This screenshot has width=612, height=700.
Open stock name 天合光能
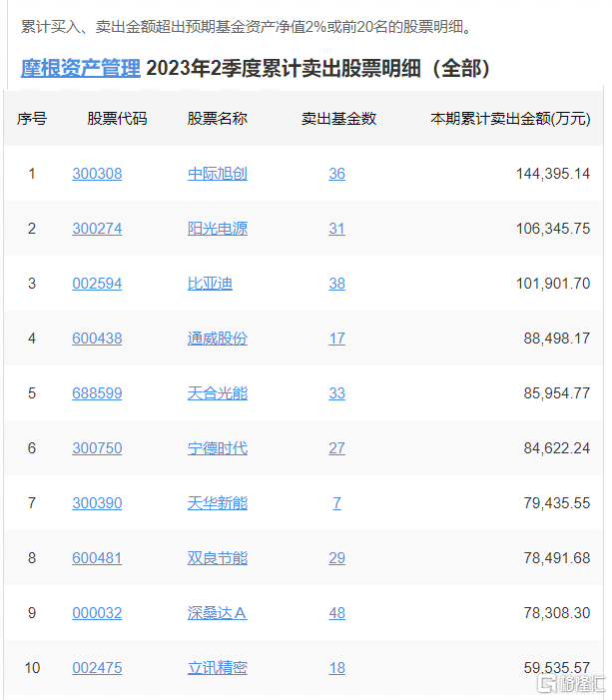218,393
